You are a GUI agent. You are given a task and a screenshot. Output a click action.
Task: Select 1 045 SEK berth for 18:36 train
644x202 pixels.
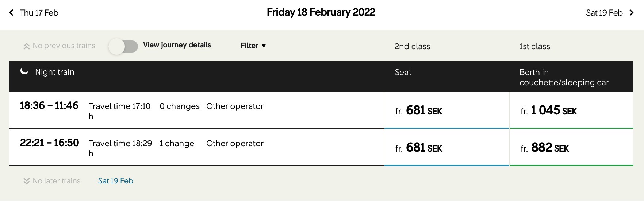(x=571, y=110)
